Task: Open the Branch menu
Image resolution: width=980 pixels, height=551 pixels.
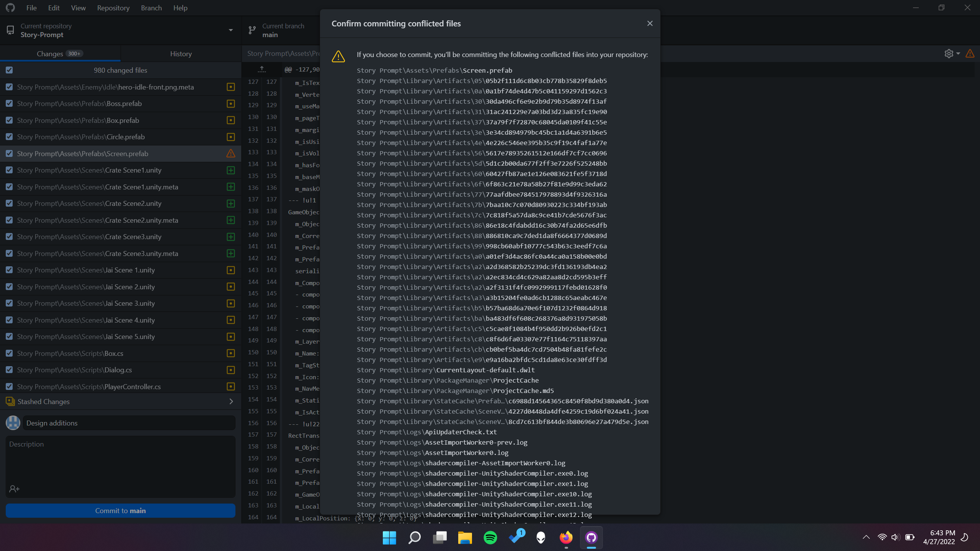Action: tap(151, 8)
